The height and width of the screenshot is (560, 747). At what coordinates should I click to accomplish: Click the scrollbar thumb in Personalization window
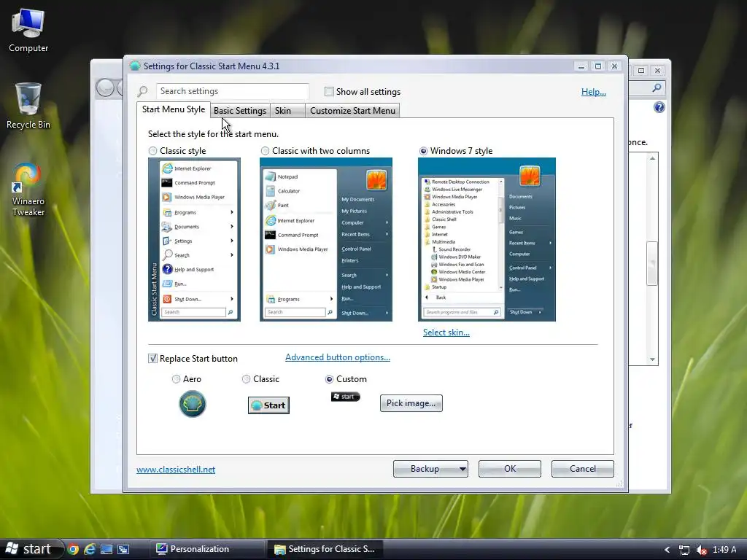pos(652,263)
